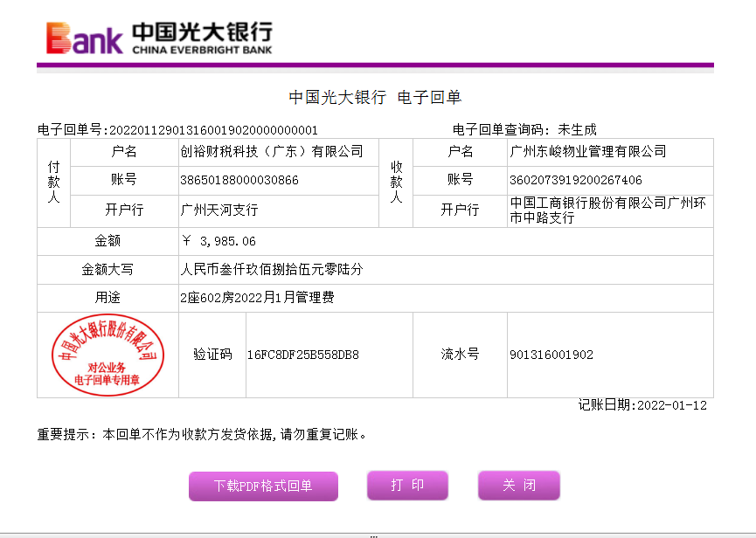Click the amount ¥ 3,985.06
Viewport: 756px width, 538px height.
tap(218, 241)
